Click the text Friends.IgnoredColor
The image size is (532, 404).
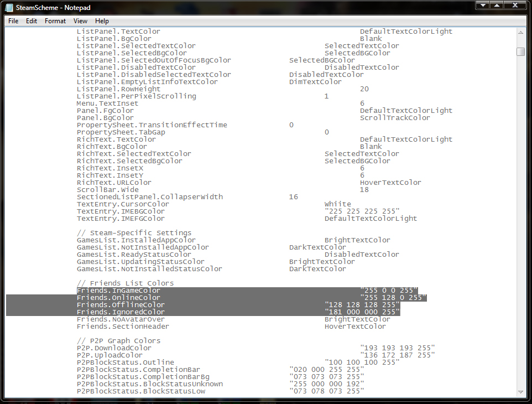[121, 312]
